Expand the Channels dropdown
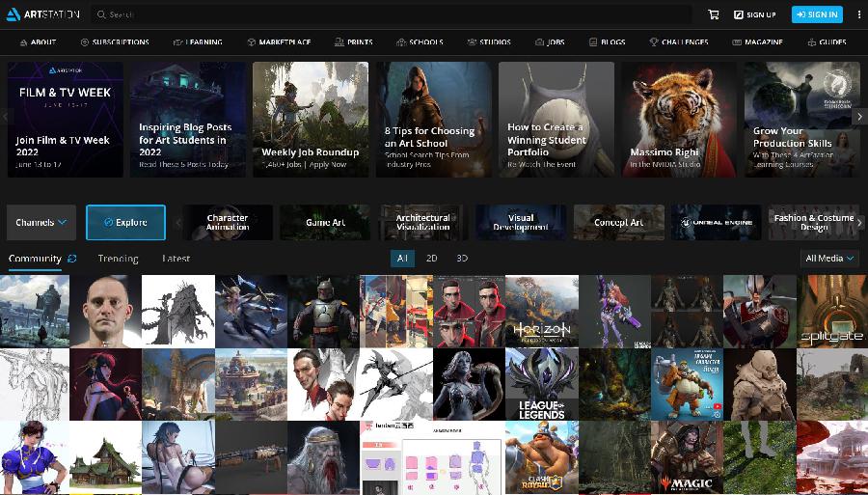 pyautogui.click(x=41, y=222)
